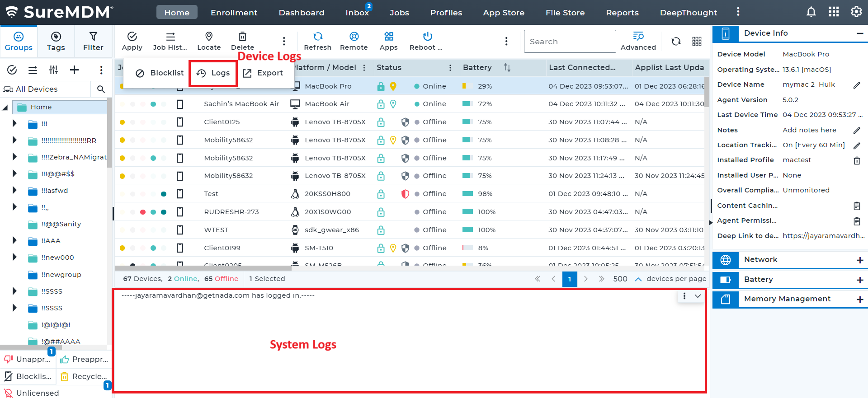
Task: Click into the device Search field
Action: [x=570, y=42]
